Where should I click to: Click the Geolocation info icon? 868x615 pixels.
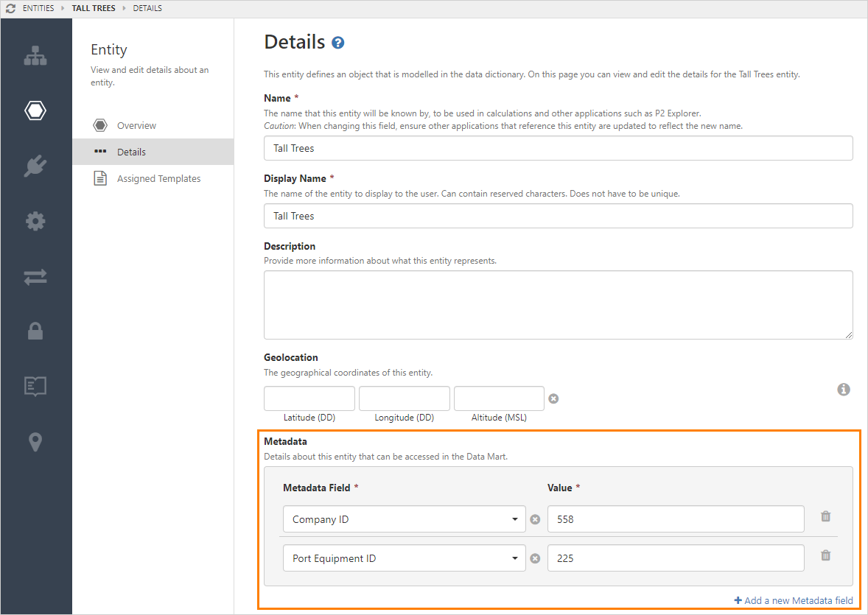click(844, 390)
